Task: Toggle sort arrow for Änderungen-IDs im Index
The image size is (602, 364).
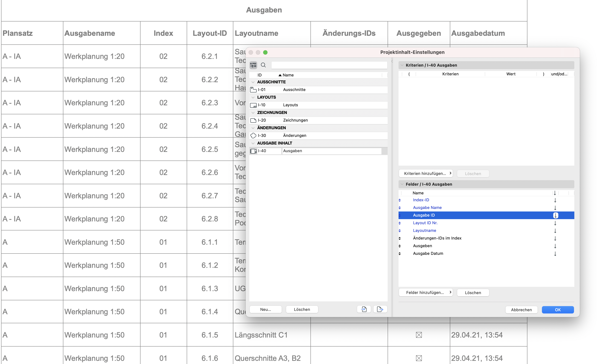Action: pos(555,238)
